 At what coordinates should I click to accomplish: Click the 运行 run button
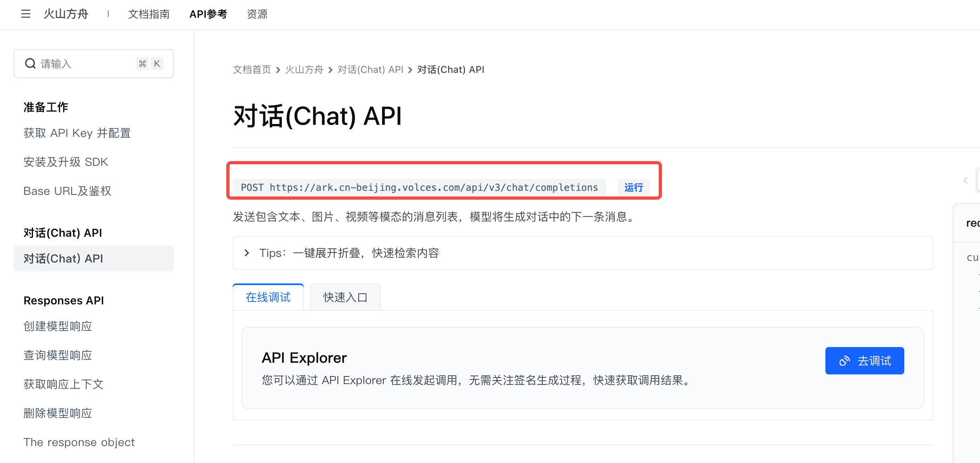(633, 188)
